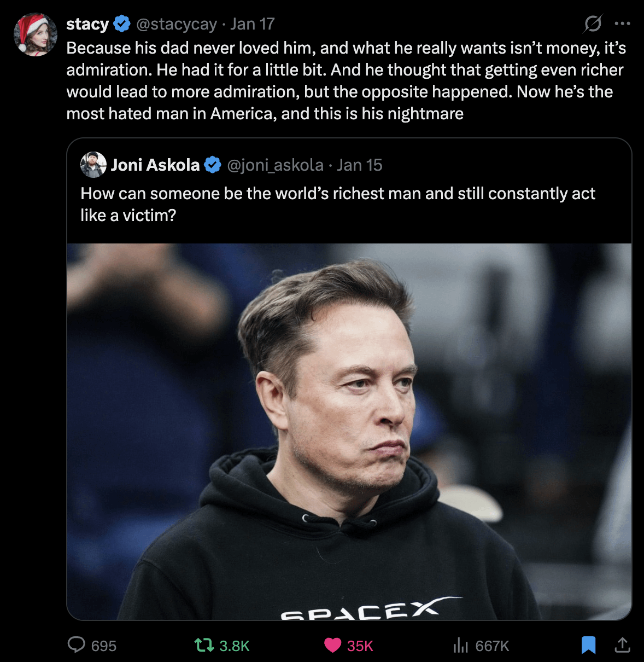Click the @joni_askola handle
This screenshot has width=644, height=662.
click(275, 165)
